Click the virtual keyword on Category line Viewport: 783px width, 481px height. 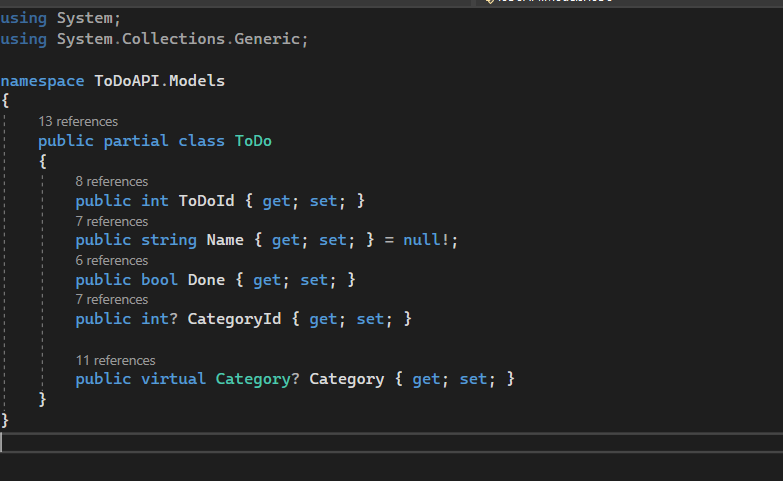[173, 379]
